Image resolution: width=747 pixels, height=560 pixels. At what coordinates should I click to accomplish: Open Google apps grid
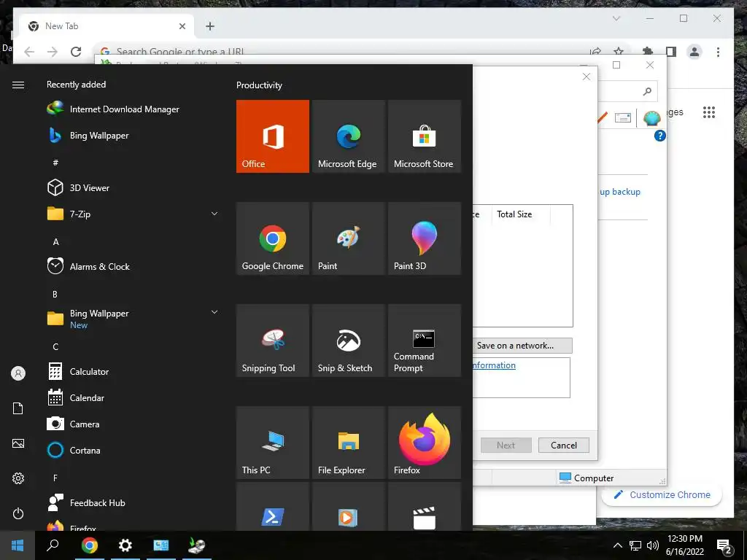pyautogui.click(x=709, y=112)
